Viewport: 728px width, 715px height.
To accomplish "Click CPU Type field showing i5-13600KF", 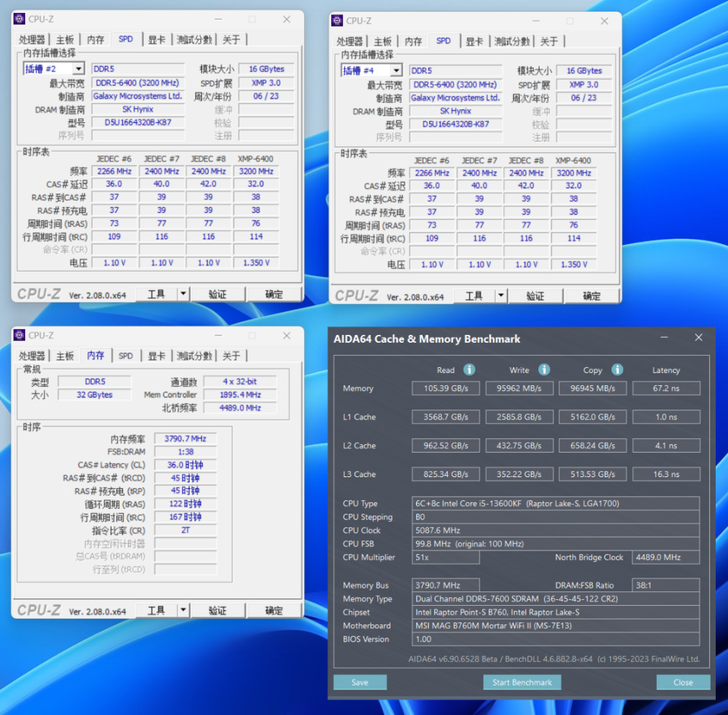I will [x=556, y=503].
